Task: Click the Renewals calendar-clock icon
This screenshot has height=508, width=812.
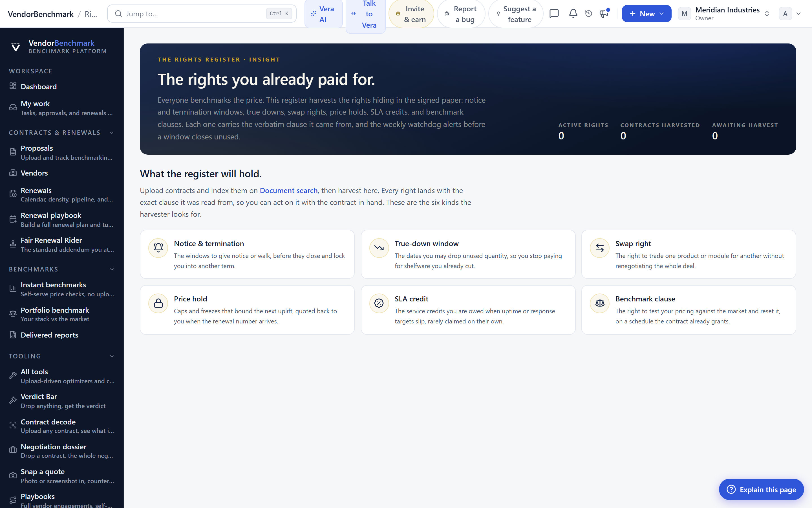Action: pyautogui.click(x=13, y=194)
